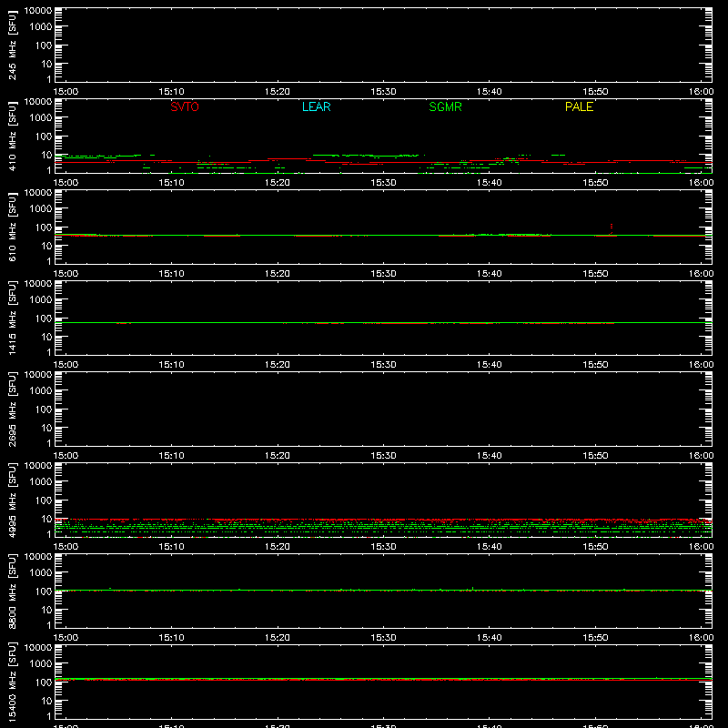Select the 410 MHz [SFU] axis title
The image size is (728, 728).
12,136
